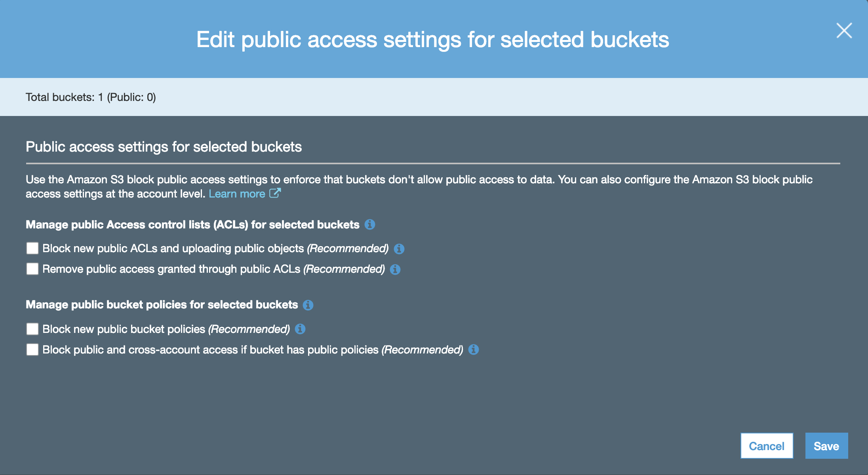The width and height of the screenshot is (868, 475).
Task: Open the Learn more link
Action: [237, 194]
